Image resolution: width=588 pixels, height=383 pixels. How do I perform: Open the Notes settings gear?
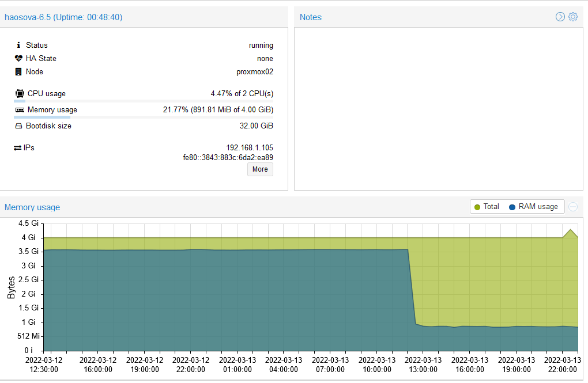pos(572,17)
